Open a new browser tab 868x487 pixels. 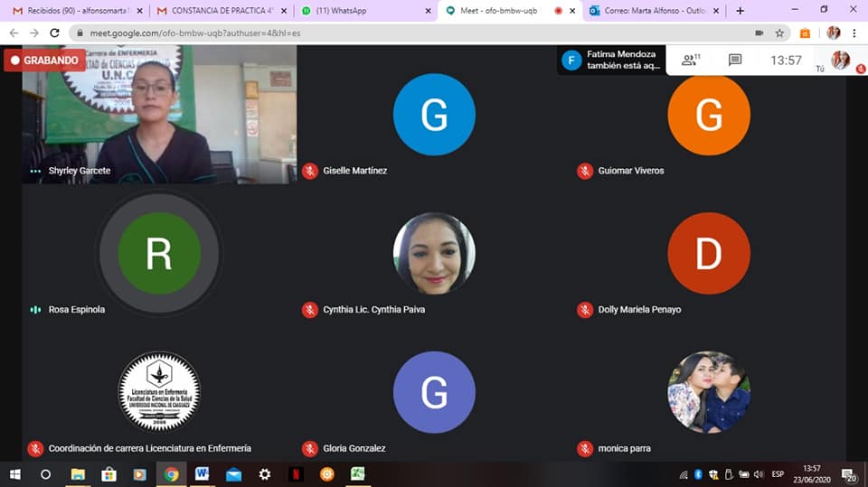[x=741, y=11]
